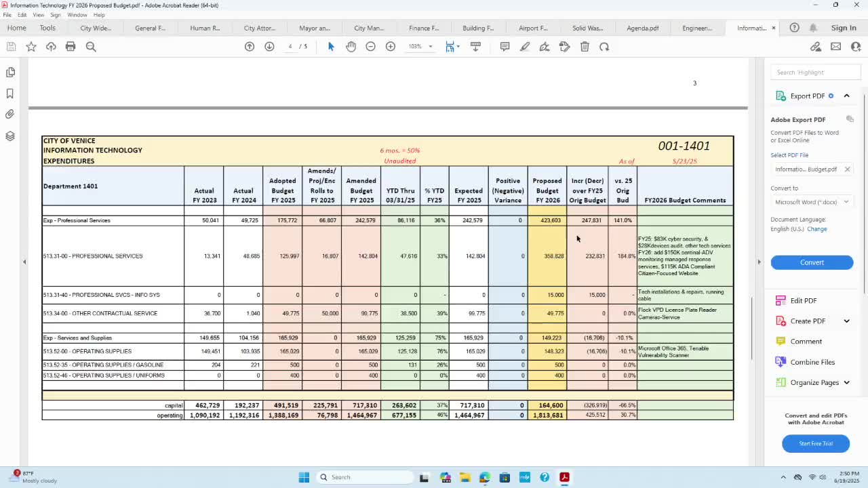The width and height of the screenshot is (868, 488).
Task: Switch to the Home tab
Action: tap(16, 28)
